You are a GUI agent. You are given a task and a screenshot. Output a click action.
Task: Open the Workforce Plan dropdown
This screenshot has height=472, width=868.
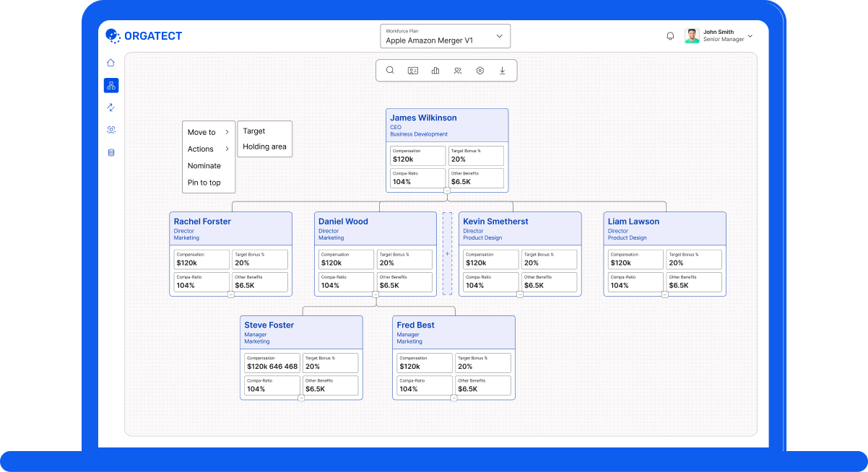tap(446, 36)
